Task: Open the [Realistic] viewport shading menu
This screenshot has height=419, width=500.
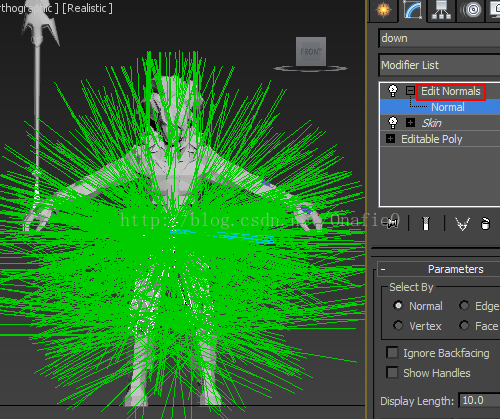Action: (x=87, y=8)
